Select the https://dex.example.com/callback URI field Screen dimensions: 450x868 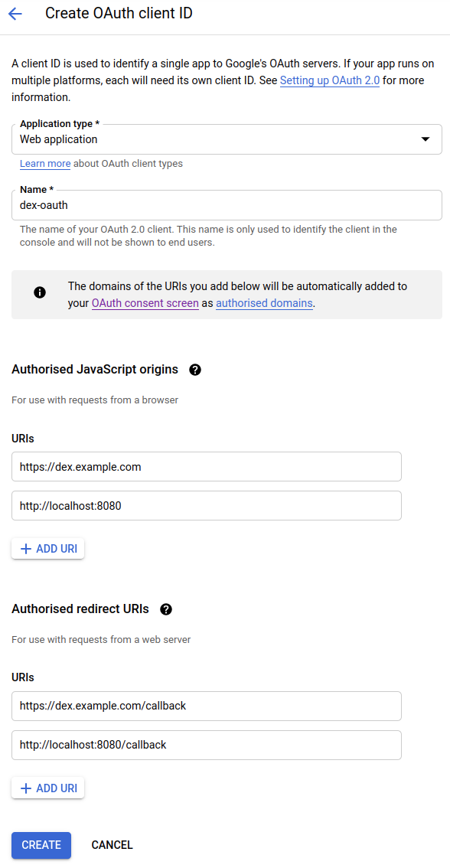205,706
